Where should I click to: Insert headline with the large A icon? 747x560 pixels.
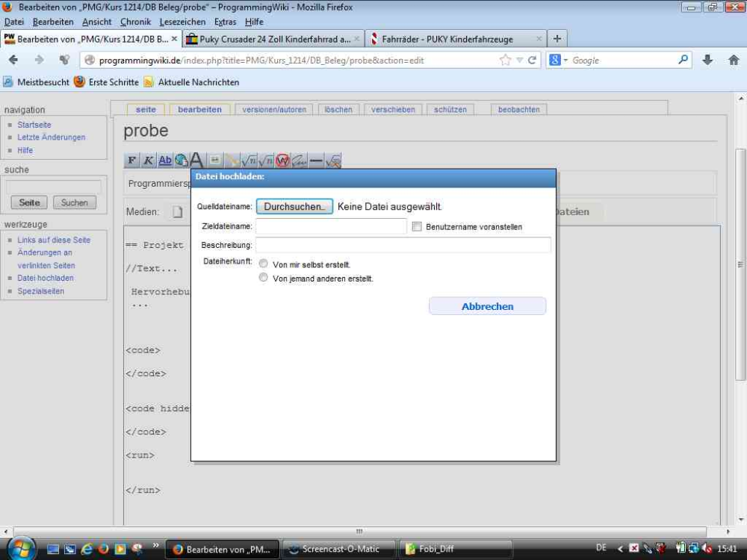coord(196,160)
